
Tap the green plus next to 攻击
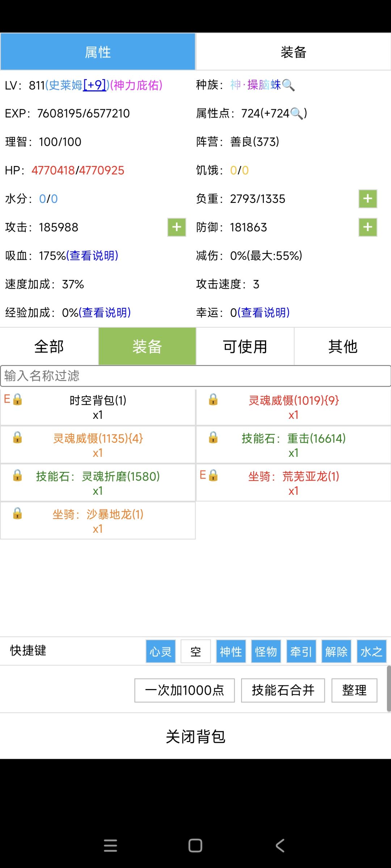coord(177,227)
